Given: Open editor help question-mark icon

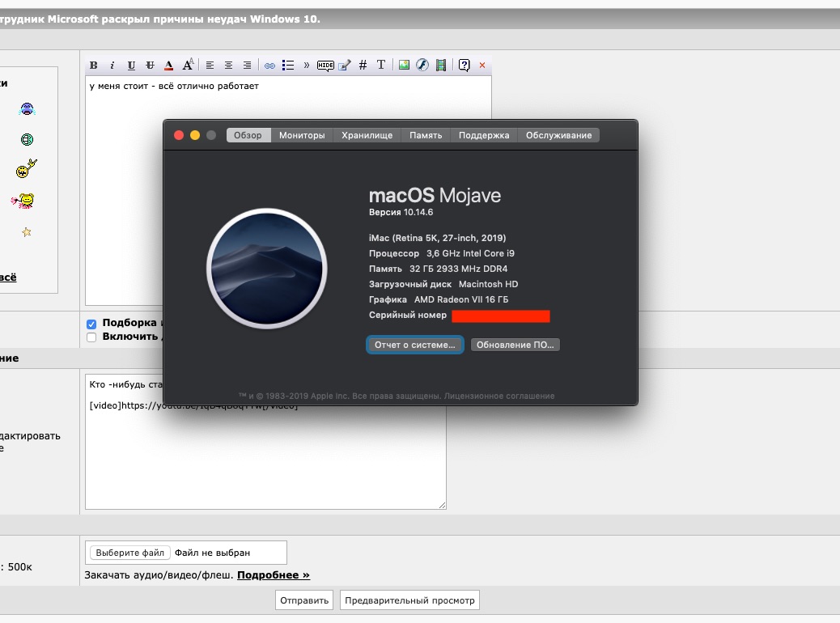Looking at the screenshot, I should coord(464,66).
